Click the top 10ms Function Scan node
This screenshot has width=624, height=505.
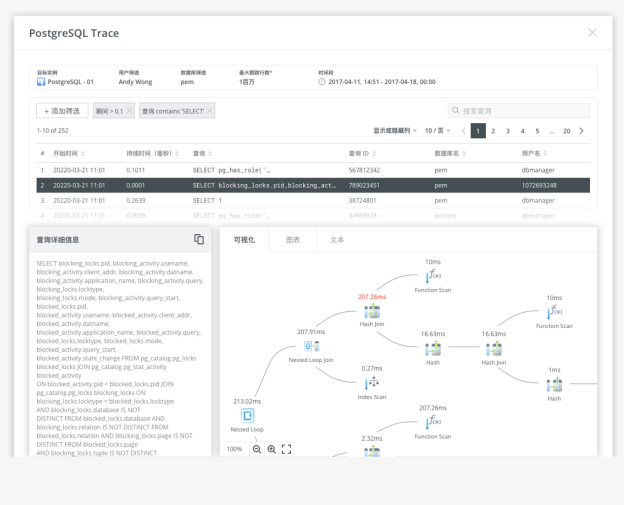click(433, 275)
